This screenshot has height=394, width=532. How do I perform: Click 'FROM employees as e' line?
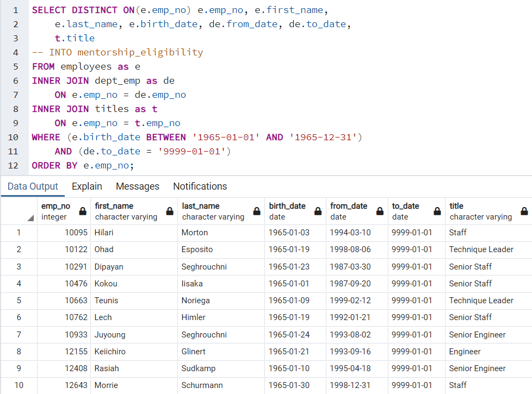(x=86, y=66)
